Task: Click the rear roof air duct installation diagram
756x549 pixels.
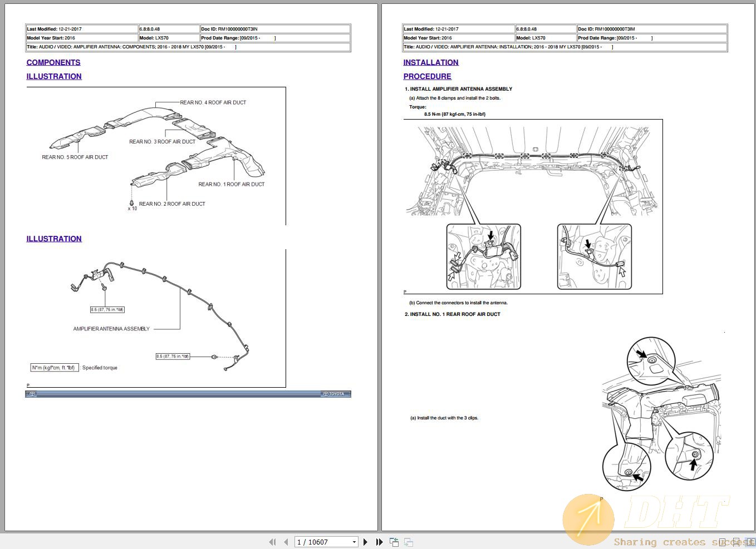Action: pos(661,414)
